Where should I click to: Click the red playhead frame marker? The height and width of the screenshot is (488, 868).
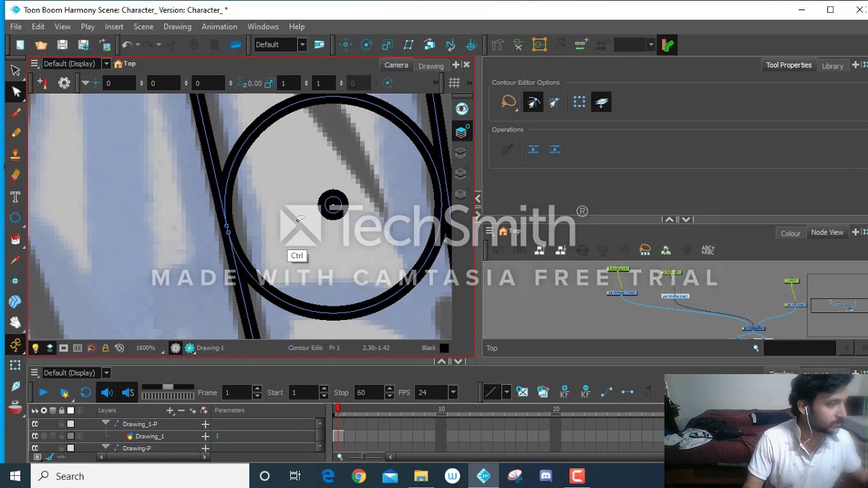coord(338,409)
